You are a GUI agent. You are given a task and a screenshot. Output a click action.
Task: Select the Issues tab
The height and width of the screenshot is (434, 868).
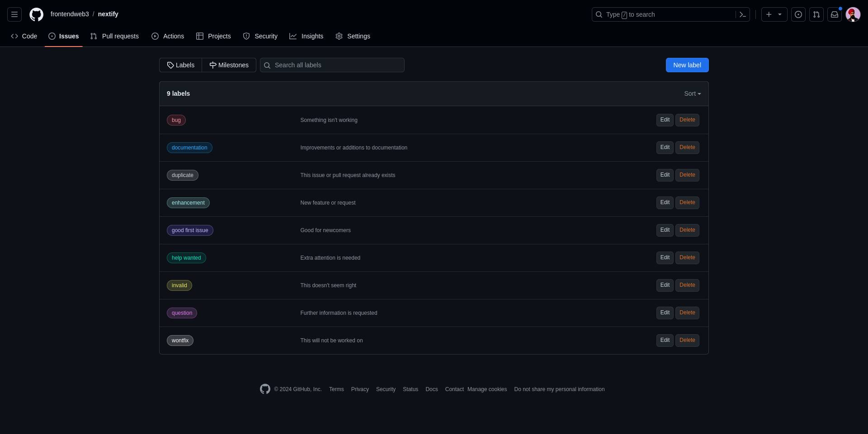64,36
